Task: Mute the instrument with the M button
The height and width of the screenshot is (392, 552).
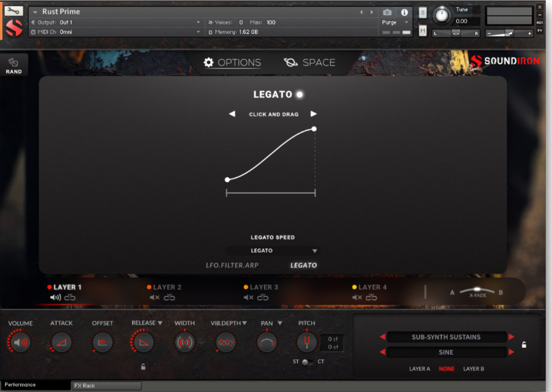Action: [423, 30]
